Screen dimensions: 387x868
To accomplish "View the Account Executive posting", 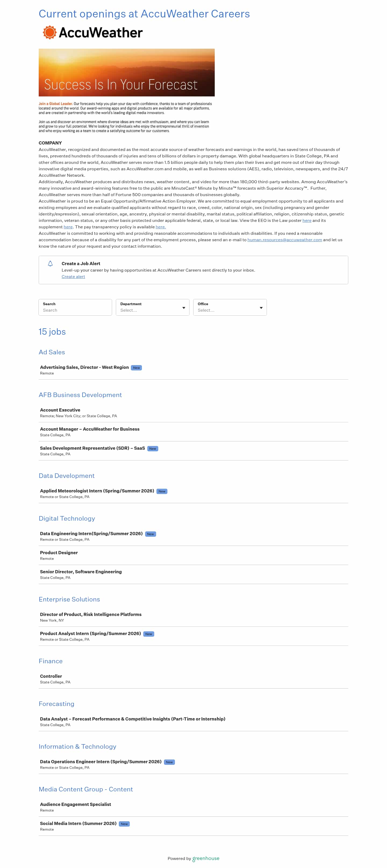I will tap(60, 410).
